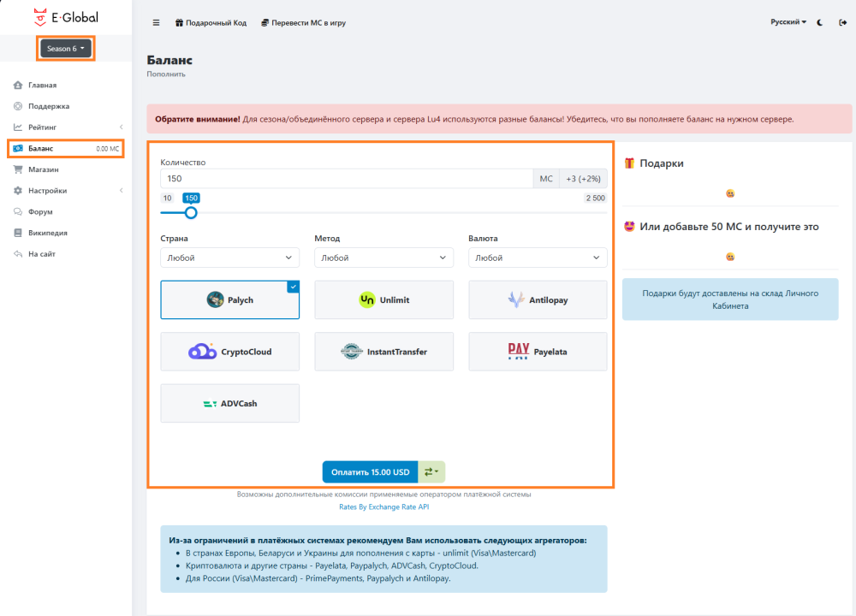
Task: Open Подарочный Код in top menu
Action: (210, 23)
